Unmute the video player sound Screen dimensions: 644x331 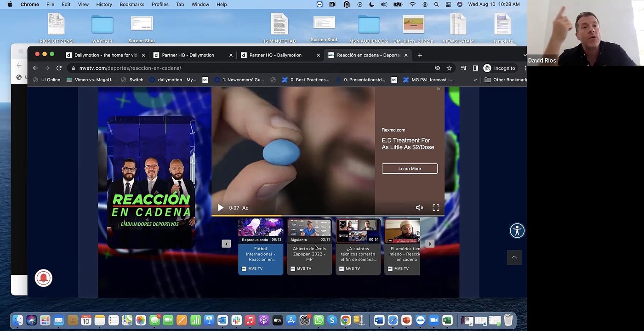(x=420, y=208)
